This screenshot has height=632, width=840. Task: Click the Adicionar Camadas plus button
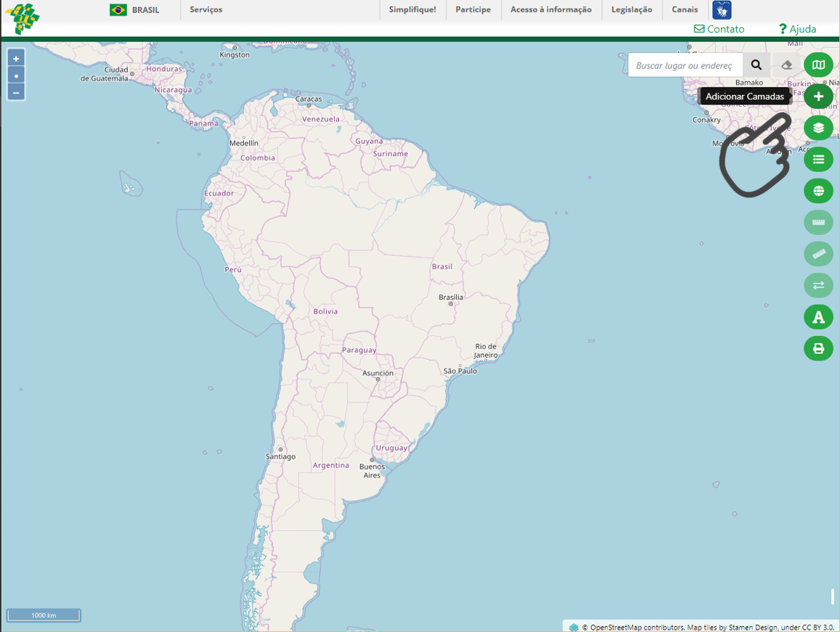click(818, 97)
